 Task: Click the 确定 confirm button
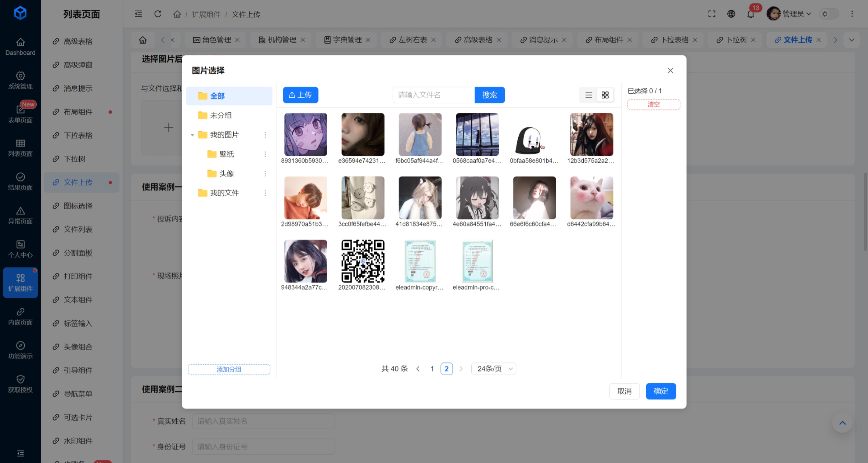[660, 391]
